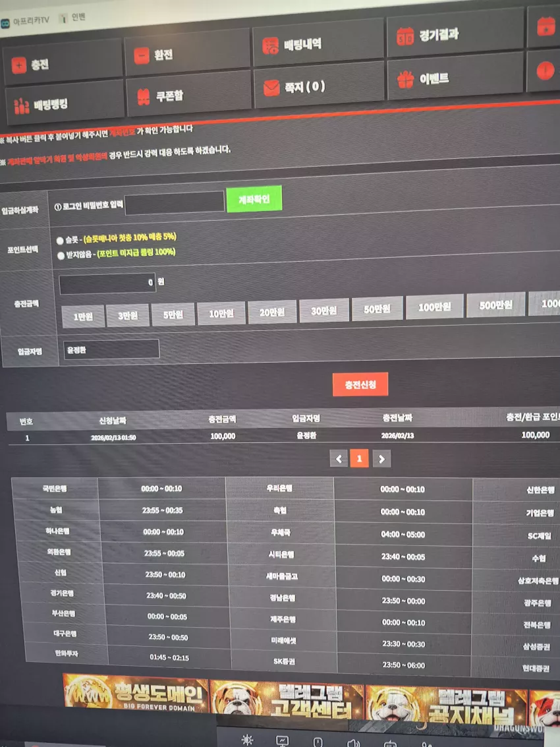Open the 쿠폰함 menu label

coord(169,96)
